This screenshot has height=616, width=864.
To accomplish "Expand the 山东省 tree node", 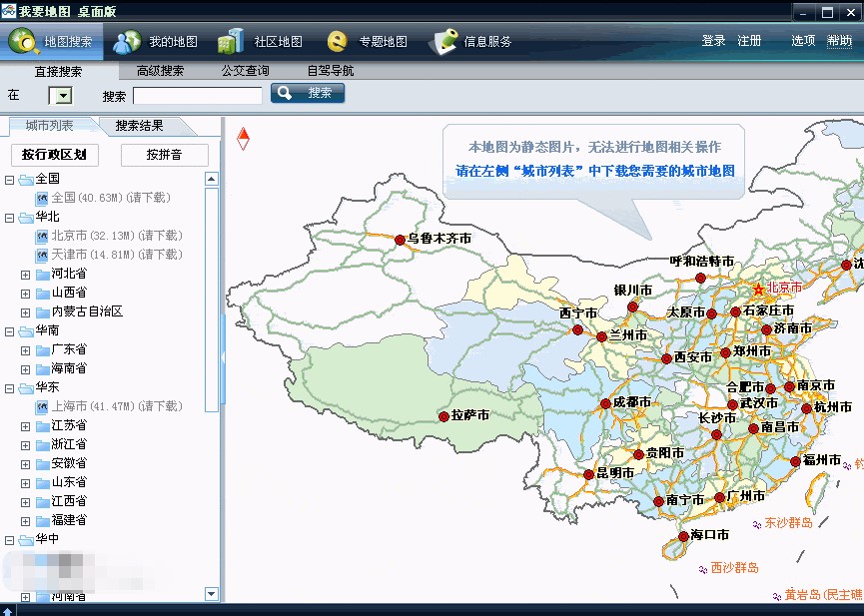I will 25,483.
